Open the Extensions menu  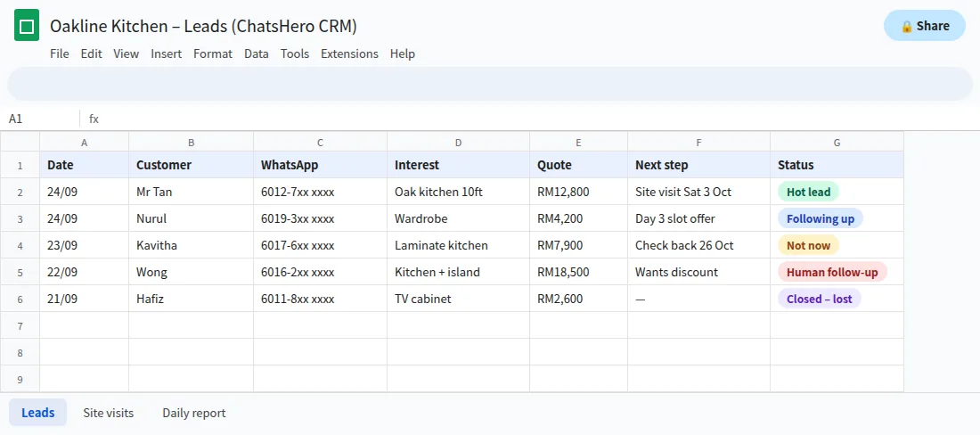pyautogui.click(x=349, y=53)
